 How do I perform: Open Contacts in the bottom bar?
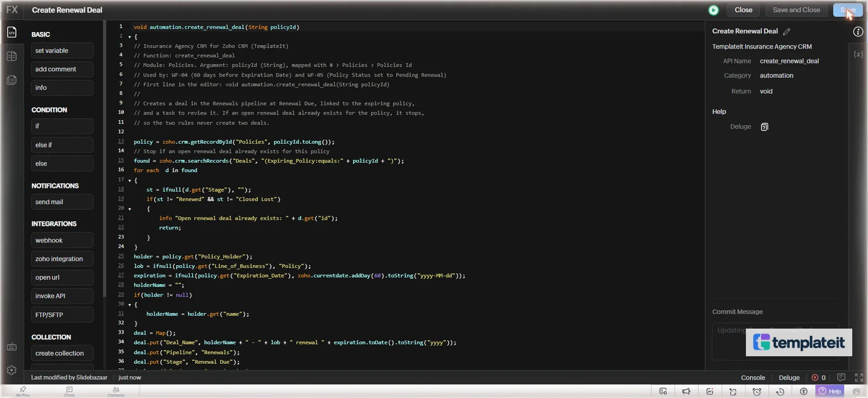coord(116,391)
